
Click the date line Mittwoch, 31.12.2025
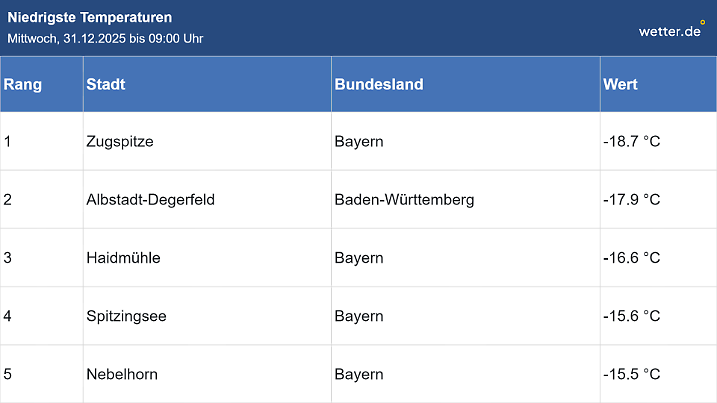click(106, 38)
